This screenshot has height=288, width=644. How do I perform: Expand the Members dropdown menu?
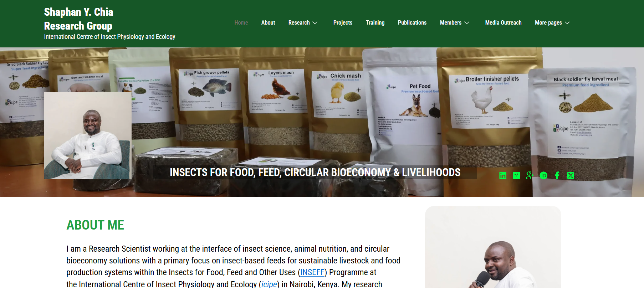454,23
